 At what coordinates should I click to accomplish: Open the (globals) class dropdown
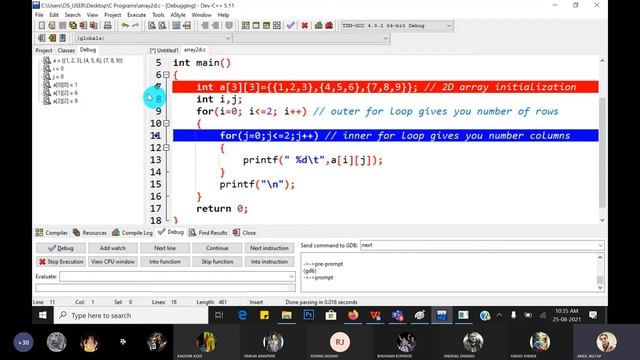pyautogui.click(x=228, y=38)
